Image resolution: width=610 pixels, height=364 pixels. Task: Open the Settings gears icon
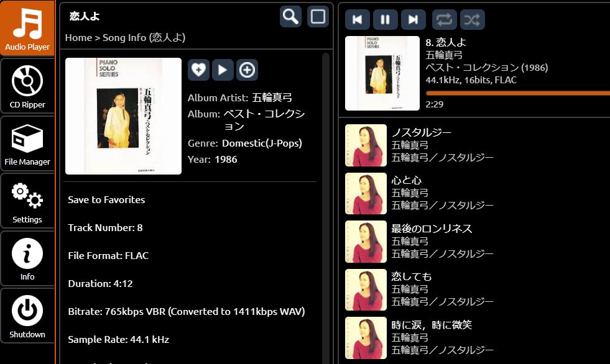pos(27,201)
